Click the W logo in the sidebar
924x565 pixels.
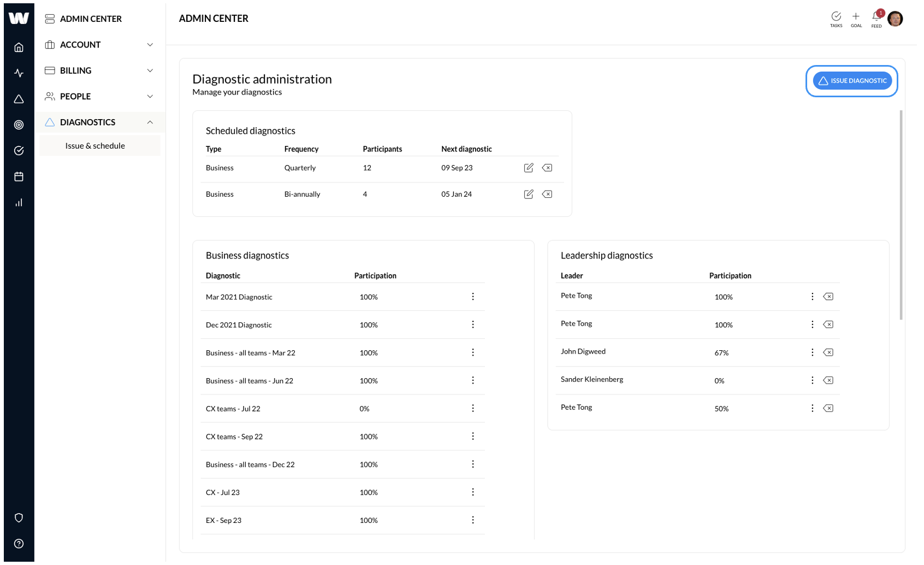point(19,18)
